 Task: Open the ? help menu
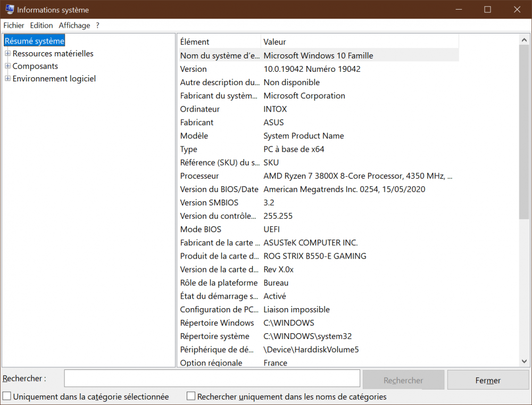[x=98, y=25]
